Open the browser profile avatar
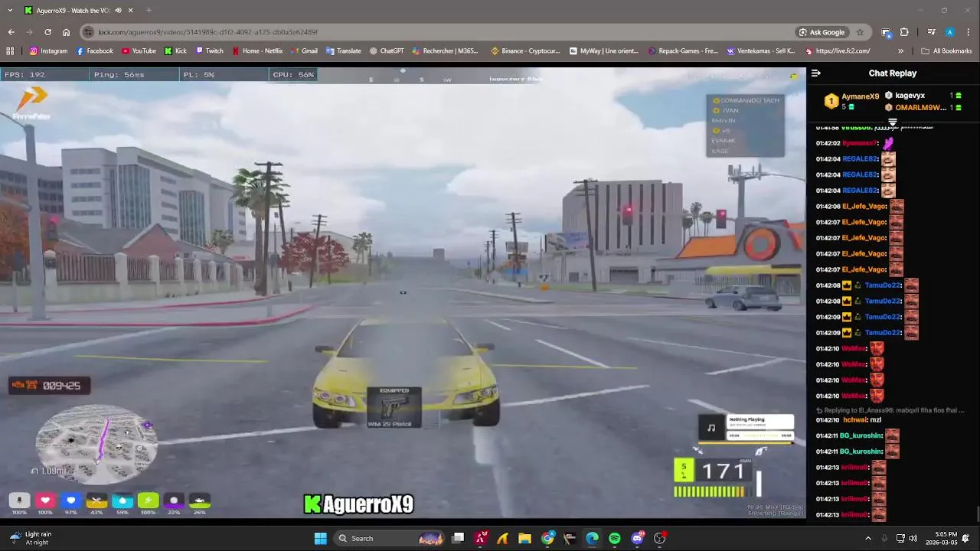The height and width of the screenshot is (551, 980). 949,32
